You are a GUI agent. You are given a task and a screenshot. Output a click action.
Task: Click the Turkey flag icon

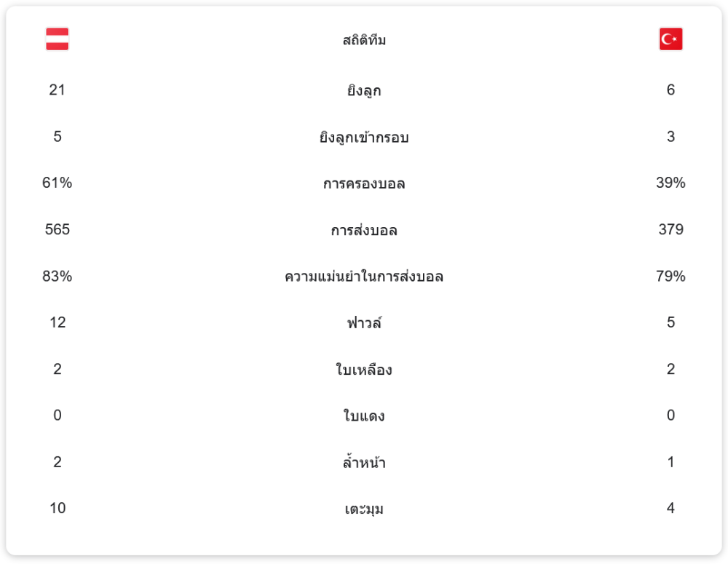670,39
